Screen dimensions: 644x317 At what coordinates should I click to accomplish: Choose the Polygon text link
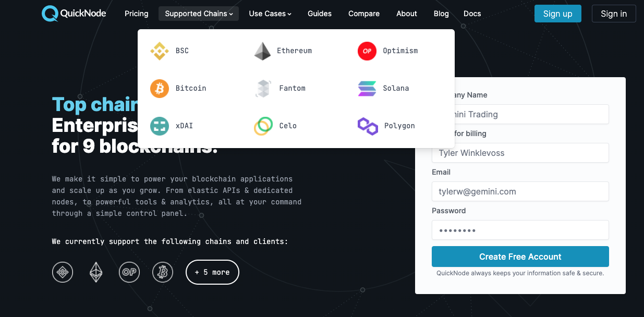pos(399,126)
